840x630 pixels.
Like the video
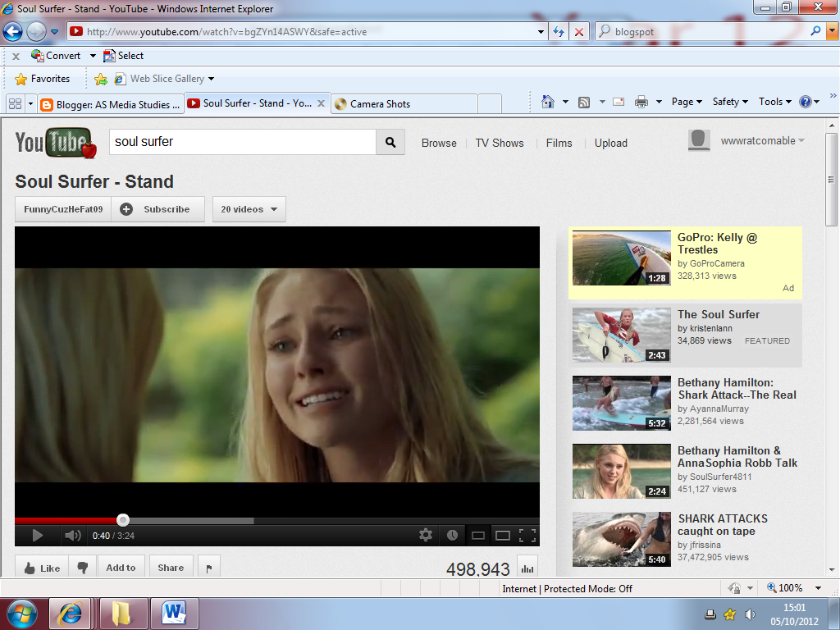click(42, 568)
